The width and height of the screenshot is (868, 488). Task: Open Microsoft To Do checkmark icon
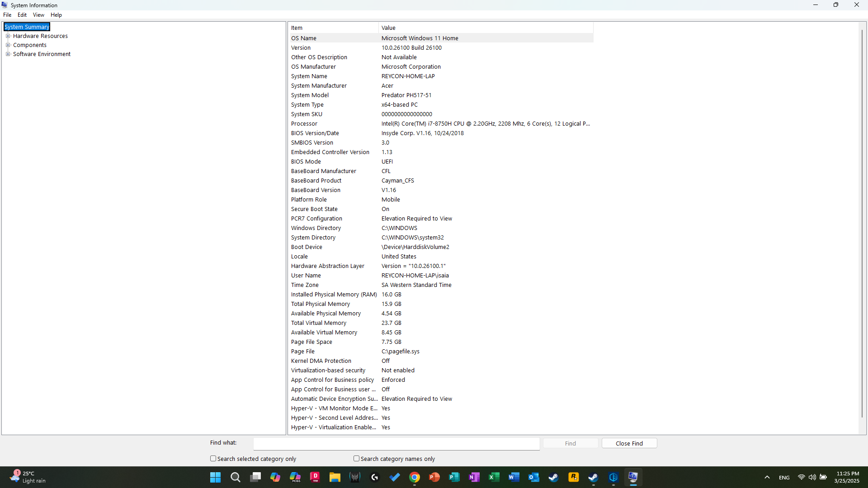point(395,477)
